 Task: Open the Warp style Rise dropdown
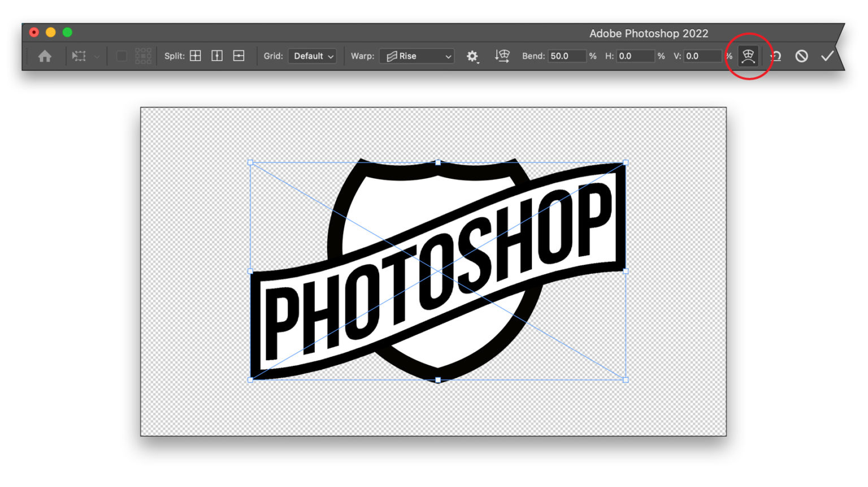[x=416, y=56]
